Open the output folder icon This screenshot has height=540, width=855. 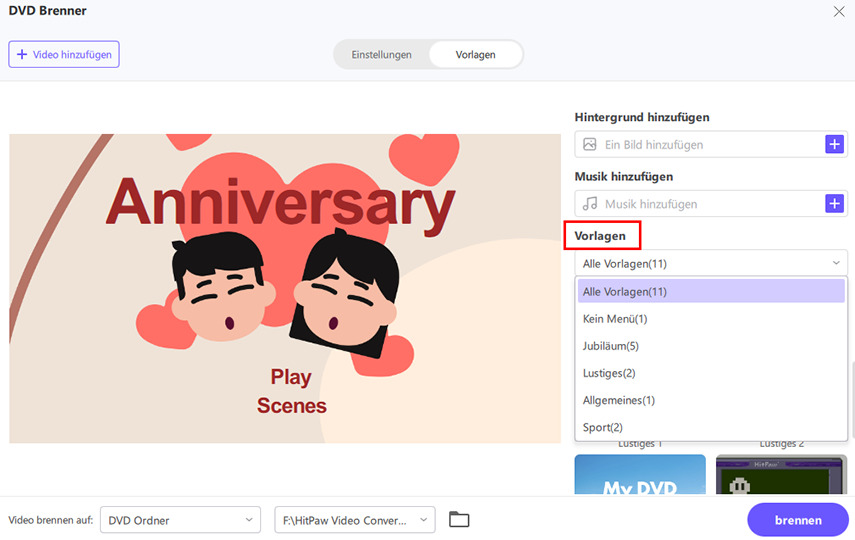click(459, 519)
